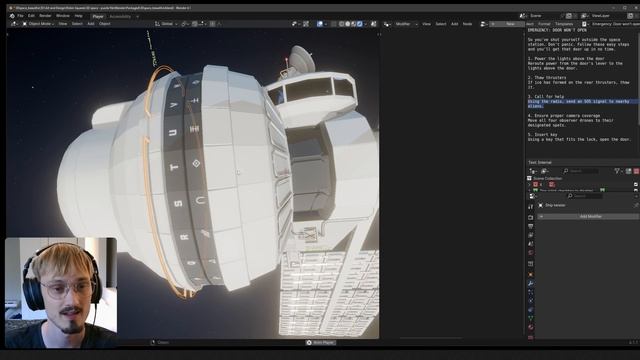
Task: Open the Modifiers properties tab wrench icon
Action: (531, 283)
